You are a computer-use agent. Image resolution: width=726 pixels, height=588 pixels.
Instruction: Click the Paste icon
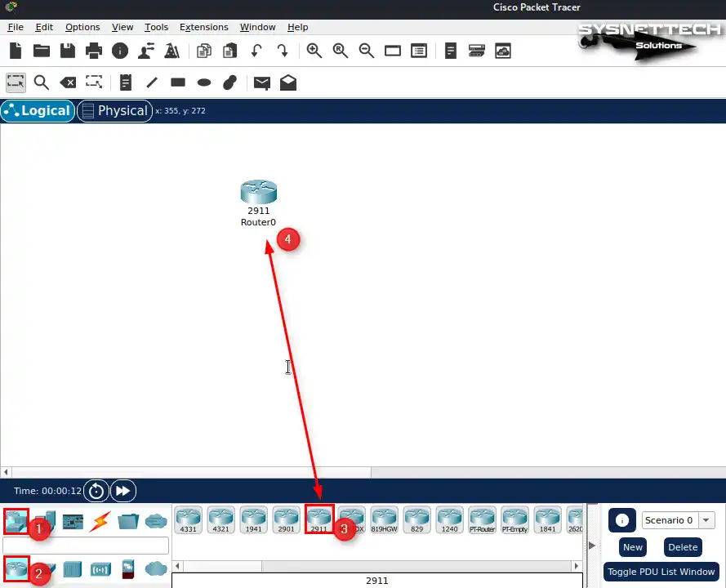229,51
